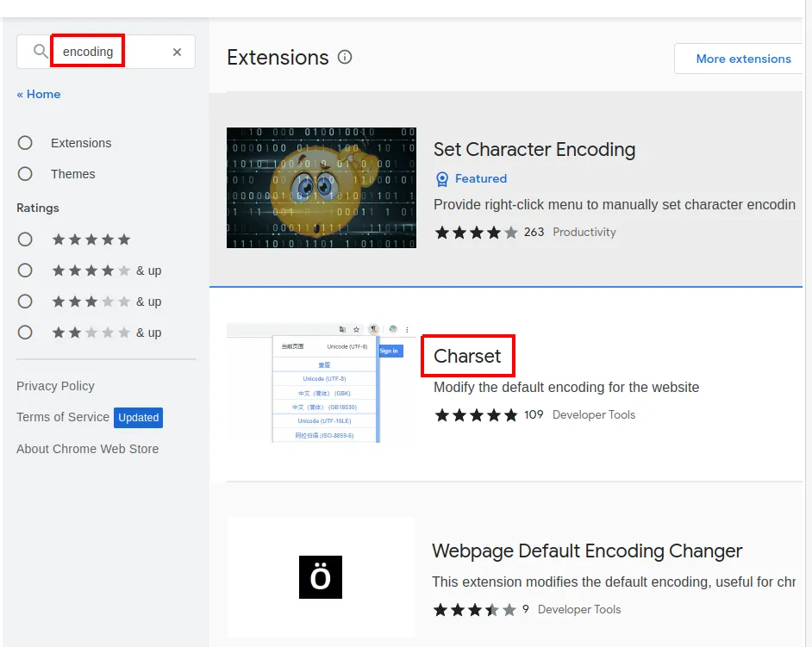Clear the search box with X
The image size is (812, 647).
pos(177,52)
